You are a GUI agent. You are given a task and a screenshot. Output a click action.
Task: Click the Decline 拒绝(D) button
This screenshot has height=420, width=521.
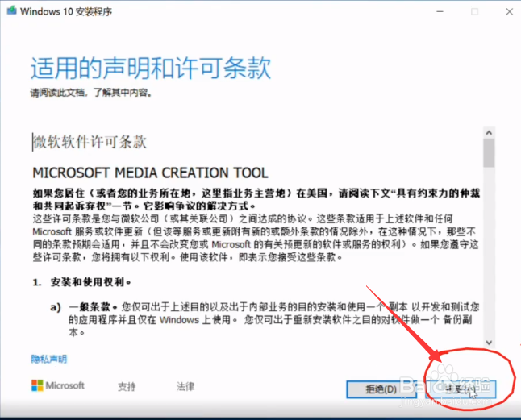tap(381, 389)
